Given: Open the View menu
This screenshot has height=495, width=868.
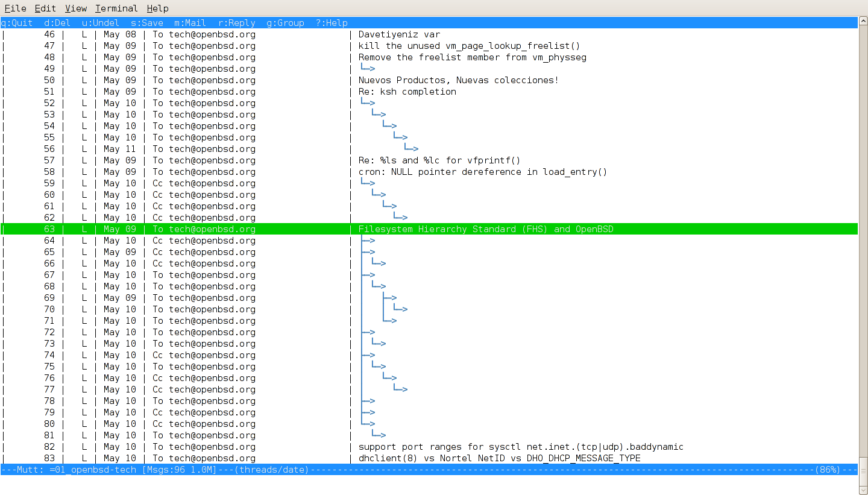Looking at the screenshot, I should pyautogui.click(x=76, y=8).
